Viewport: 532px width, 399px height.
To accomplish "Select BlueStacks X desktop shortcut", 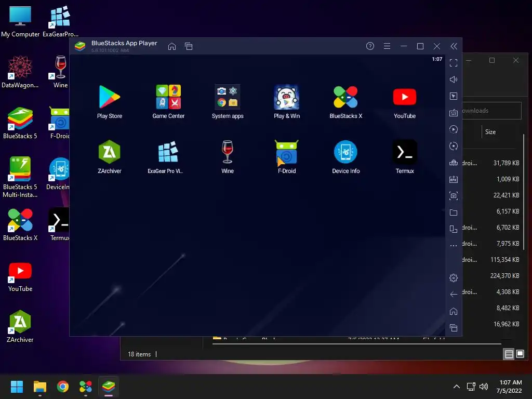I will [20, 224].
